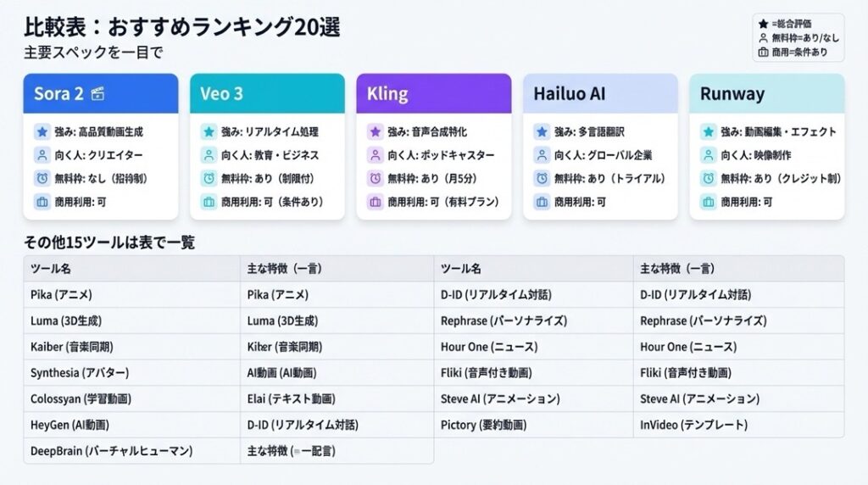868x485 pixels.
Task: Click the person icon in the Veo 3 card
Action: [x=209, y=155]
